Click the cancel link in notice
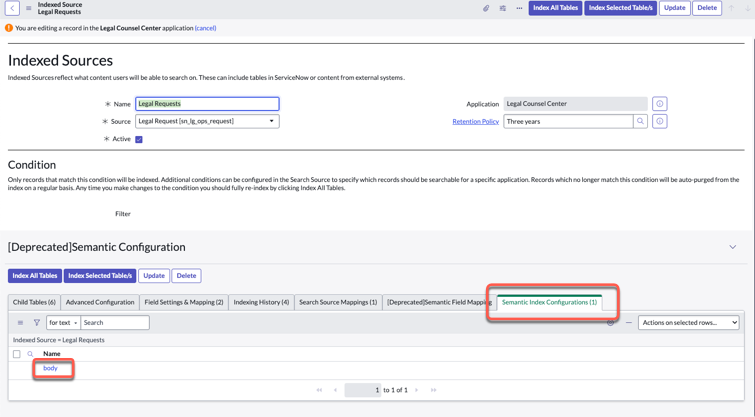Screen dimensions: 755x417 click(206, 28)
